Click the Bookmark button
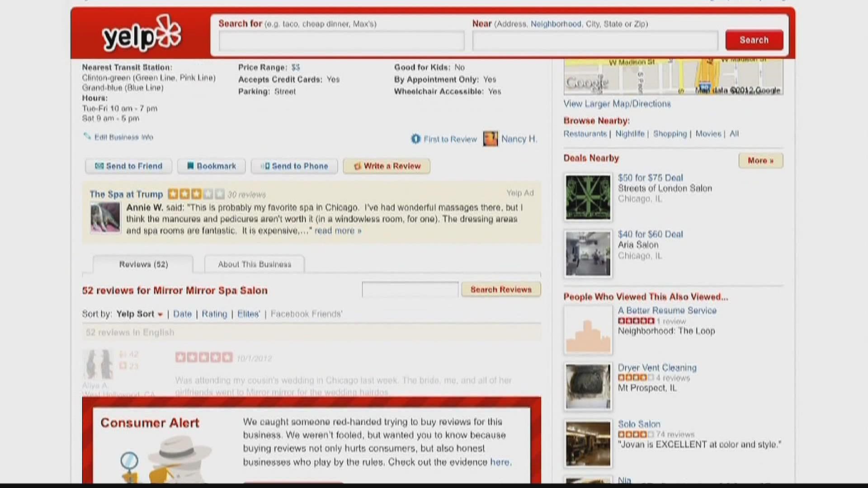The height and width of the screenshot is (488, 868). coord(212,166)
